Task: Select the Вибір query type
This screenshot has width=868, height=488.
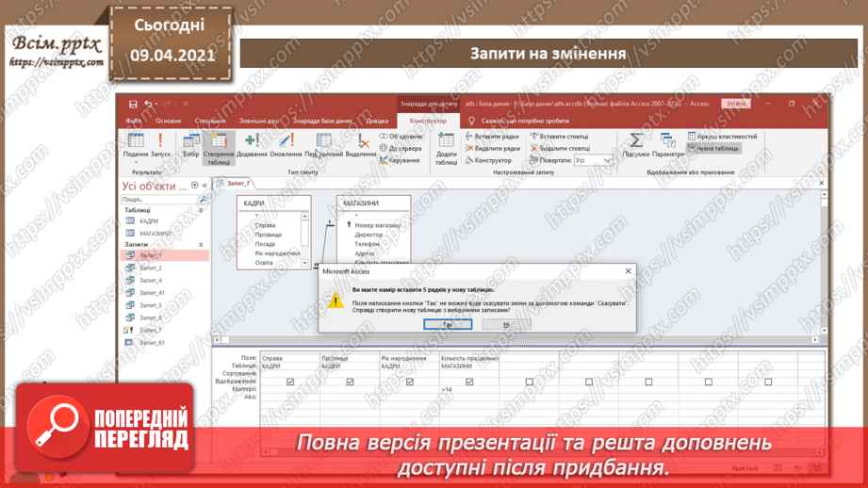Action: coord(191,145)
